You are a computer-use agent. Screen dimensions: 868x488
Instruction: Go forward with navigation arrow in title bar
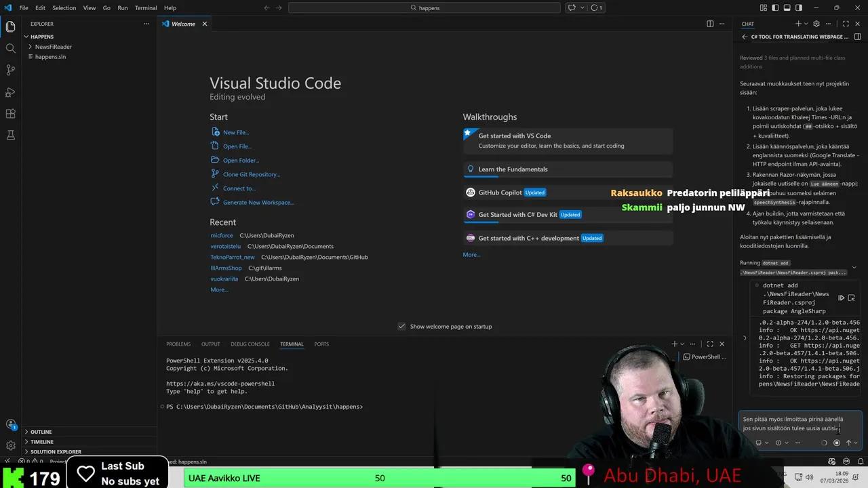[279, 8]
